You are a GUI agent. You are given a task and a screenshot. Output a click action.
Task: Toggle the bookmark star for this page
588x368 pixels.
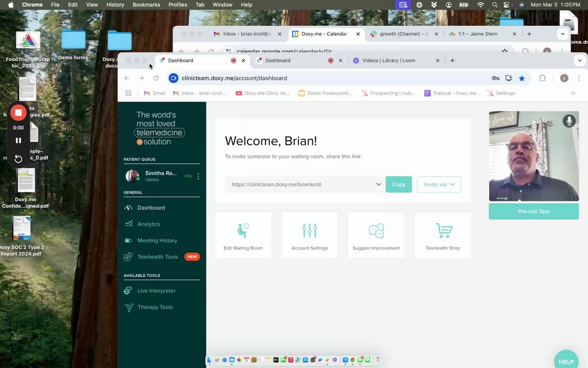point(522,78)
